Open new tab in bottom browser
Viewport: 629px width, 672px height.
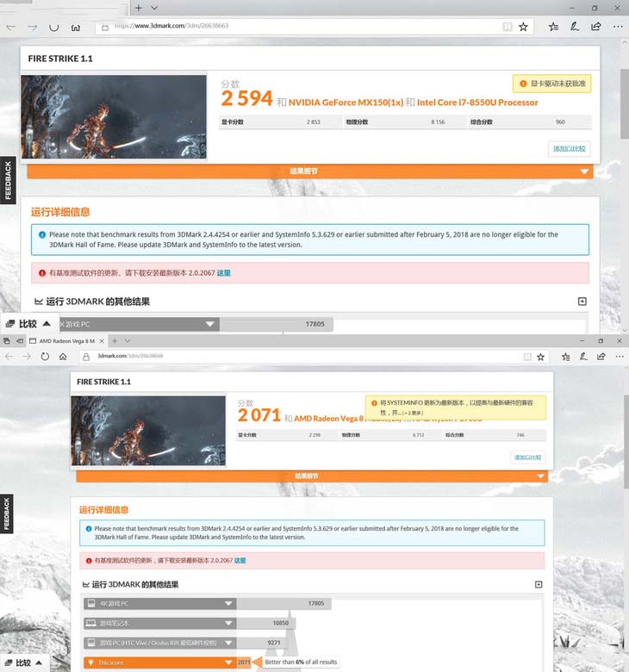(115, 341)
